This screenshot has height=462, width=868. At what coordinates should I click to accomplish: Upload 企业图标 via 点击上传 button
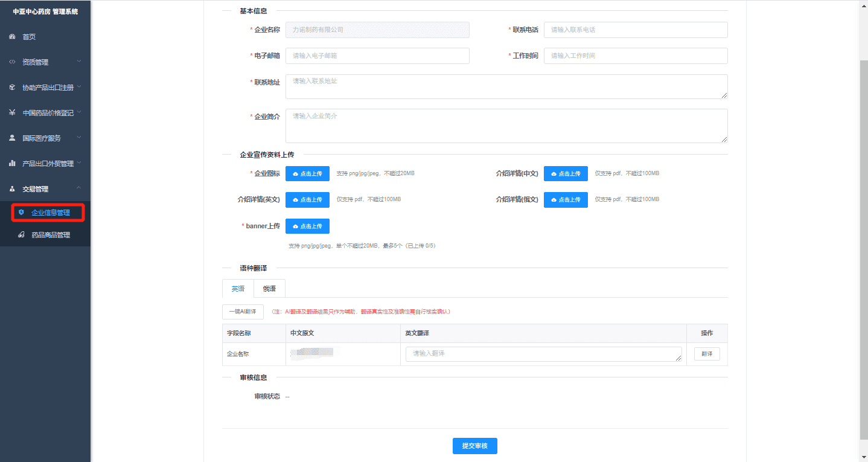coord(307,174)
